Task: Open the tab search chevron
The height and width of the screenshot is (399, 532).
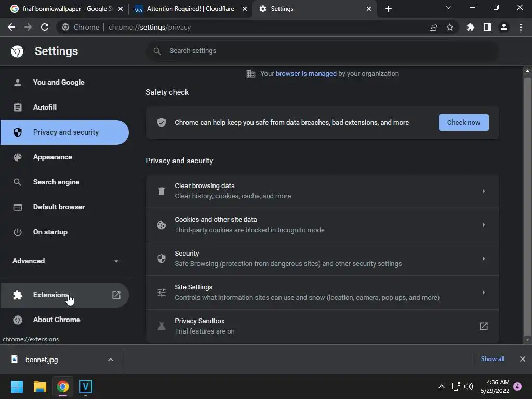Action: pos(448,7)
